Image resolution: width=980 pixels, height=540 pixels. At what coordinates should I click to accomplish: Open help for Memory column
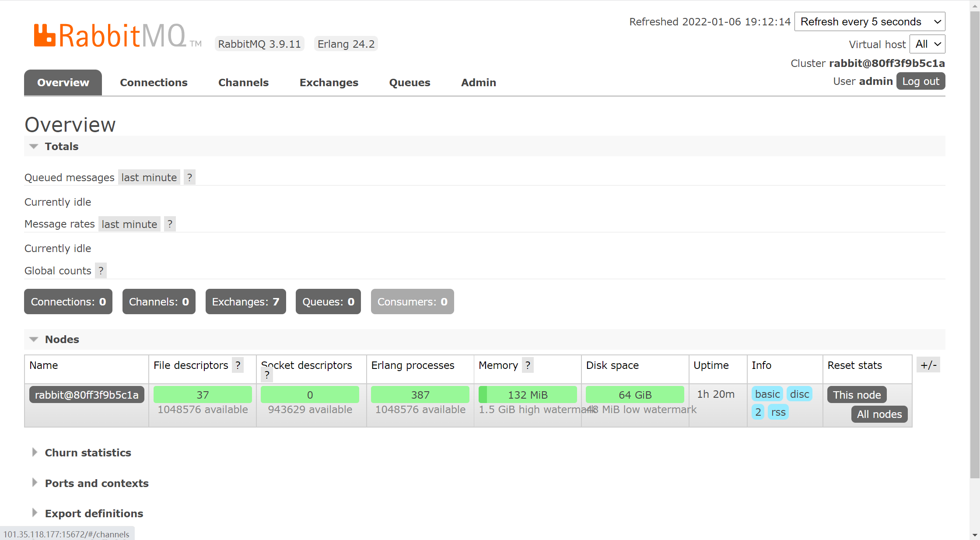click(x=528, y=365)
